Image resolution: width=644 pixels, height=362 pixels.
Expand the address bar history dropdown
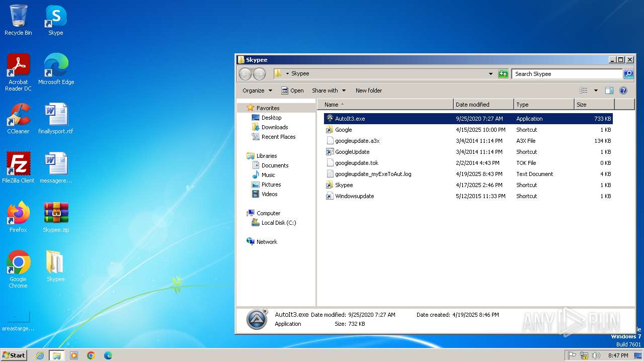point(491,74)
